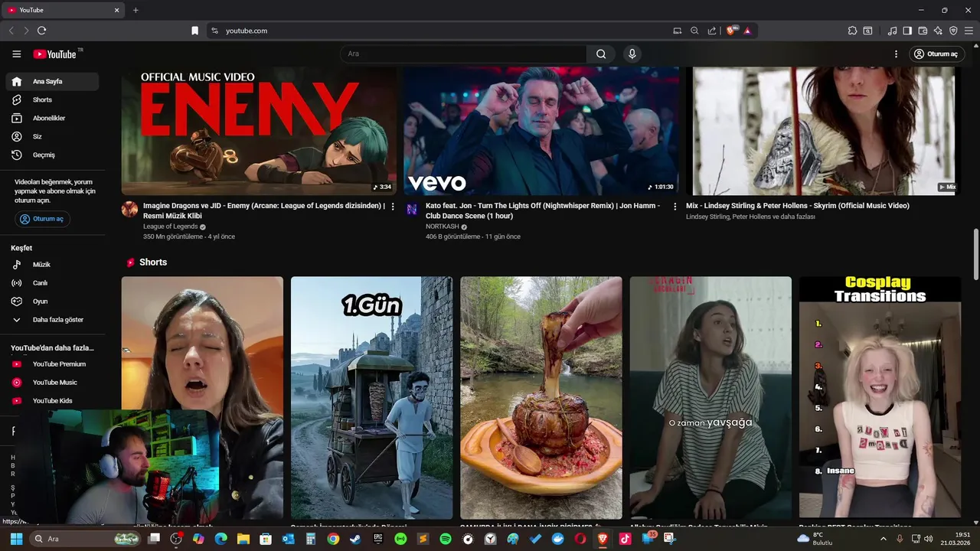Play the Enemy music video thumbnail
The width and height of the screenshot is (980, 551).
pyautogui.click(x=259, y=131)
